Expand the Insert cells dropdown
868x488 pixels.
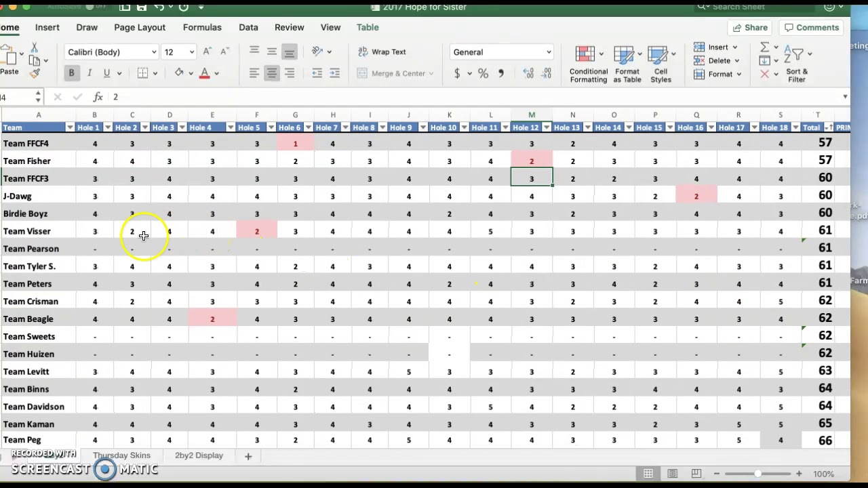734,47
